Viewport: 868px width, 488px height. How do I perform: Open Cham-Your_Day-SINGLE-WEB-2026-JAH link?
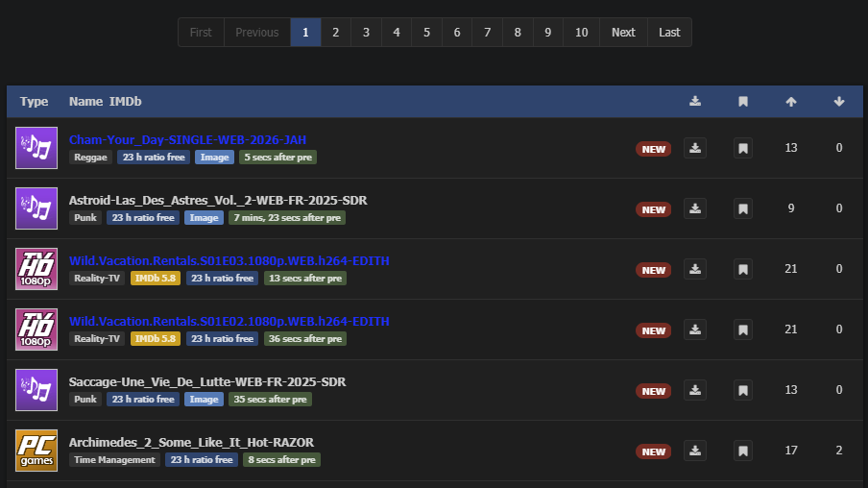click(187, 140)
